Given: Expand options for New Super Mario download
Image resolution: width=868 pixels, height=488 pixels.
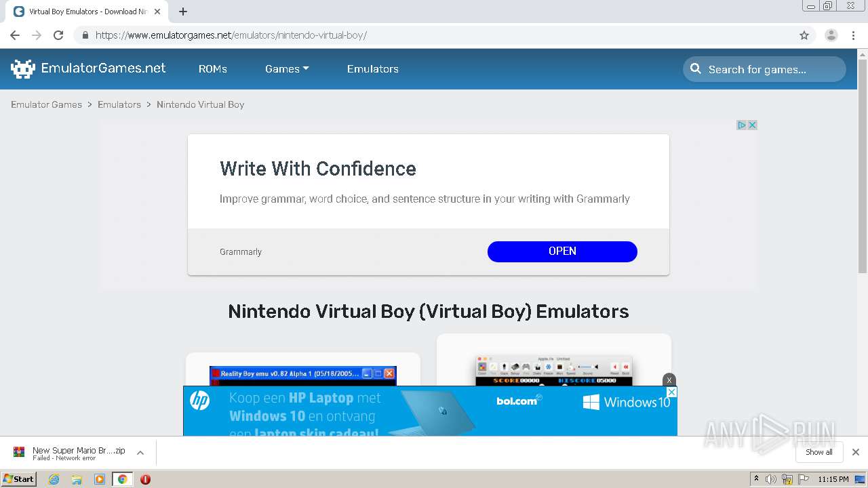Looking at the screenshot, I should [x=140, y=452].
